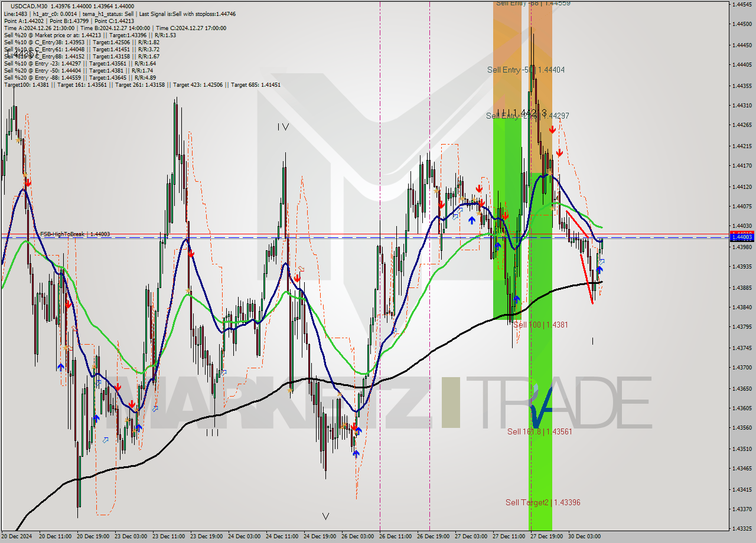Image resolution: width=756 pixels, height=543 pixels.
Task: Select the 'Sell %10 @ Entry -23: 1.44297' line
Action: pyautogui.click(x=80, y=63)
